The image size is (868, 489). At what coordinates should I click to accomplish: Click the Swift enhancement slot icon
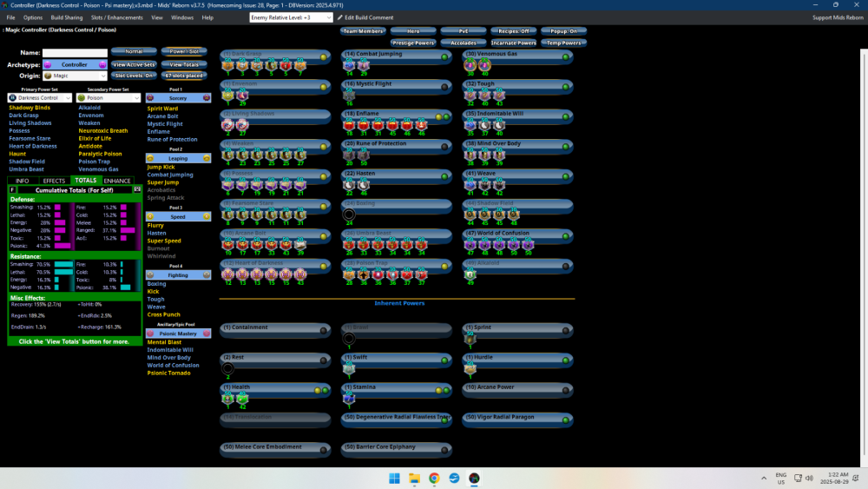(x=349, y=368)
